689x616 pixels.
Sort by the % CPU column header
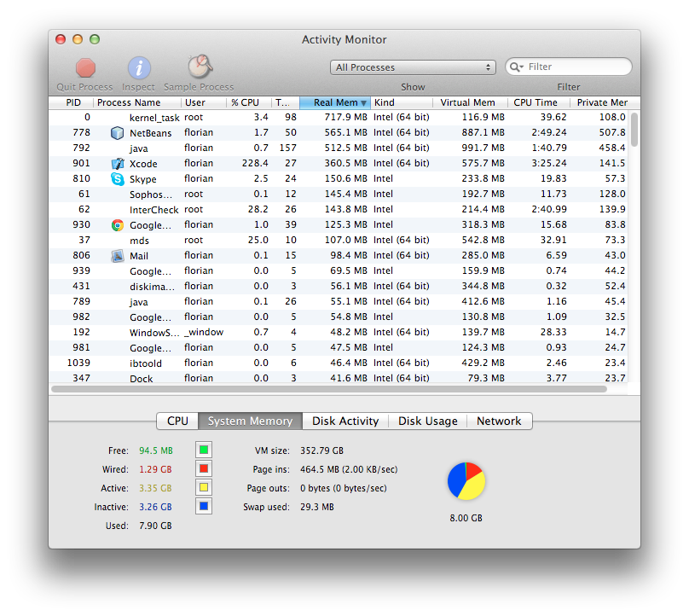click(245, 102)
